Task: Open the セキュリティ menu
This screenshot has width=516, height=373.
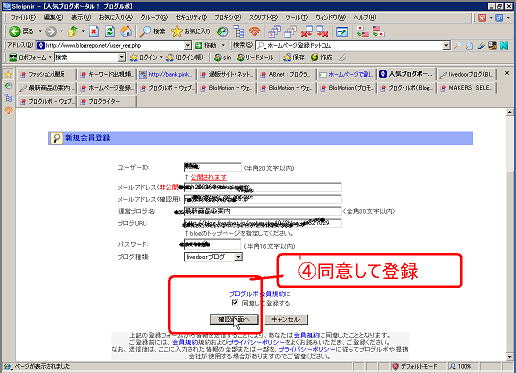Action: [x=191, y=17]
